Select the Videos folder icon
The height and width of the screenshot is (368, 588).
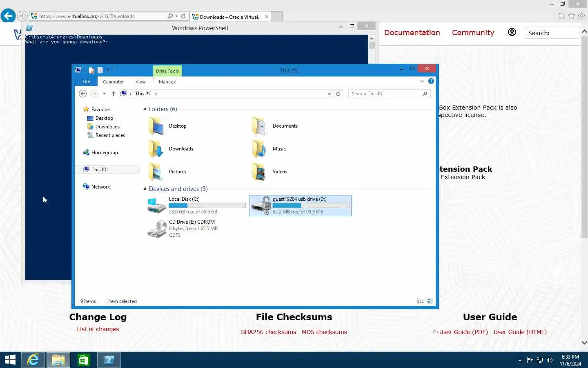click(260, 172)
